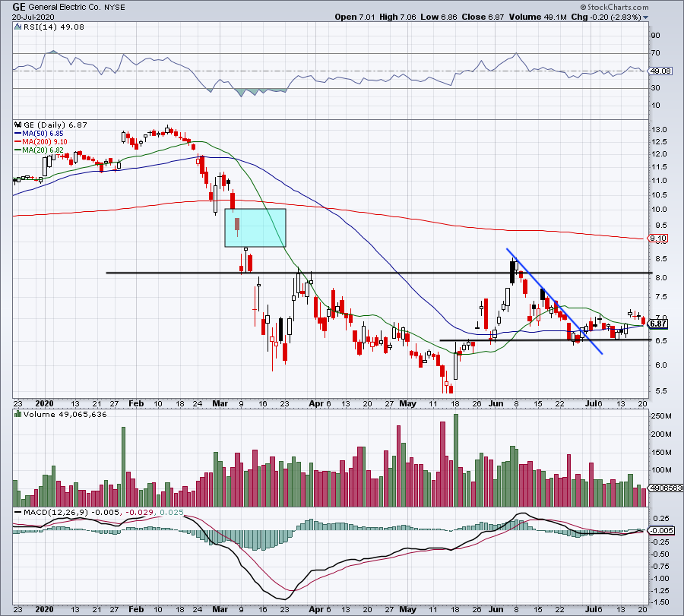Click the 250M volume axis label

click(661, 416)
